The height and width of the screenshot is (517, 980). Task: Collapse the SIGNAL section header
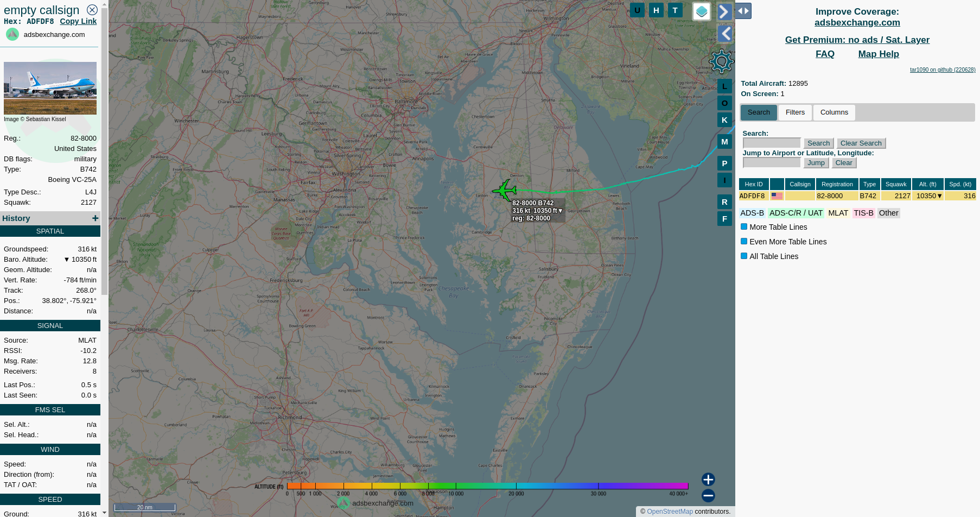point(50,326)
